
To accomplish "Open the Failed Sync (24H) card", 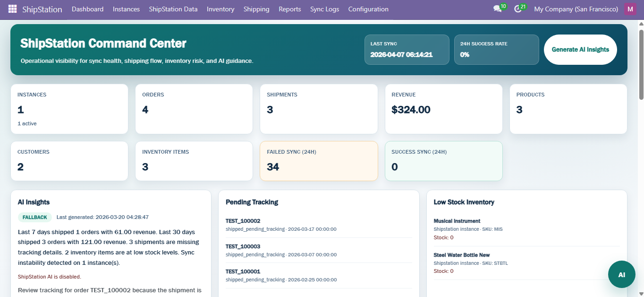I will coord(319,161).
